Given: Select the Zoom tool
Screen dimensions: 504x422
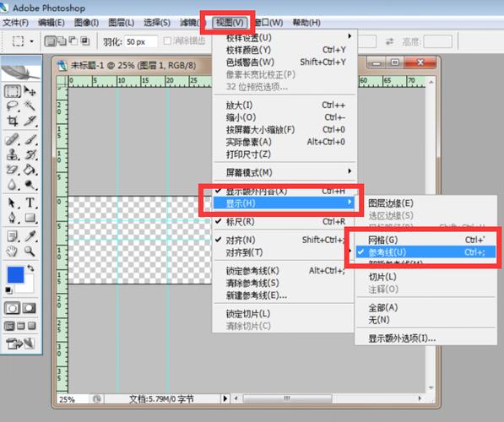Looking at the screenshot, I should coord(30,251).
